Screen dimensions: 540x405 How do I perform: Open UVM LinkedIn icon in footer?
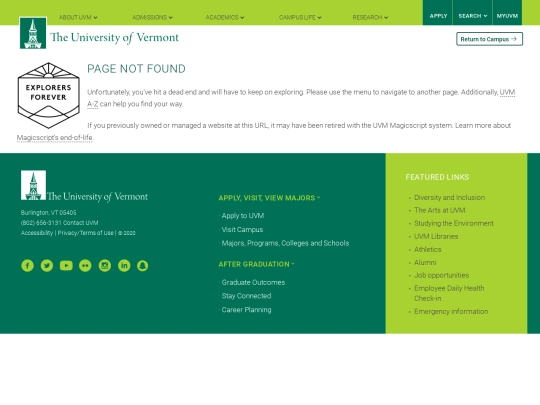click(x=124, y=266)
